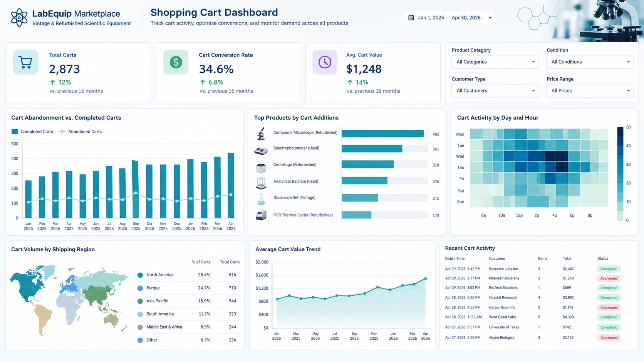Viewport: 644px width, 362px height.
Task: Click the Date / Time column header
Action: 454,259
